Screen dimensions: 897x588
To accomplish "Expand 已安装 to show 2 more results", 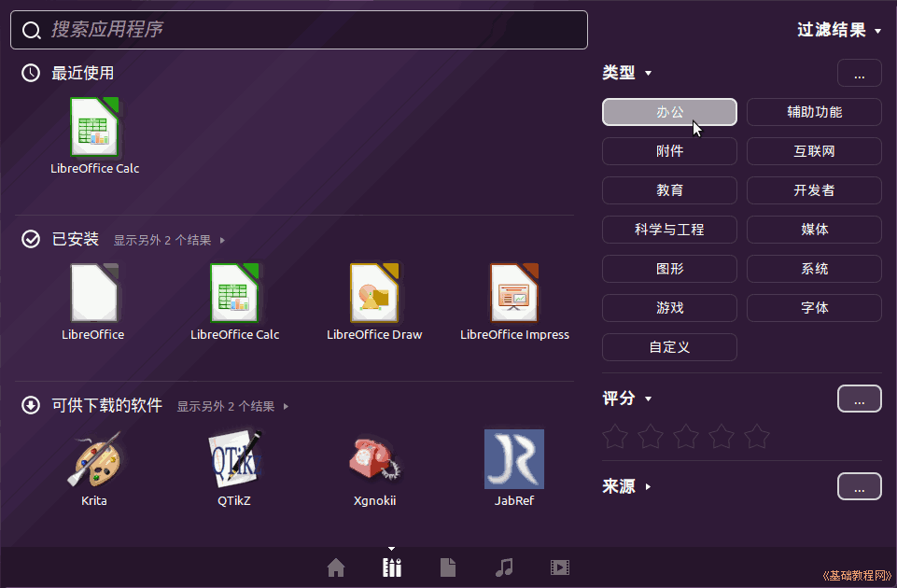I will (169, 240).
